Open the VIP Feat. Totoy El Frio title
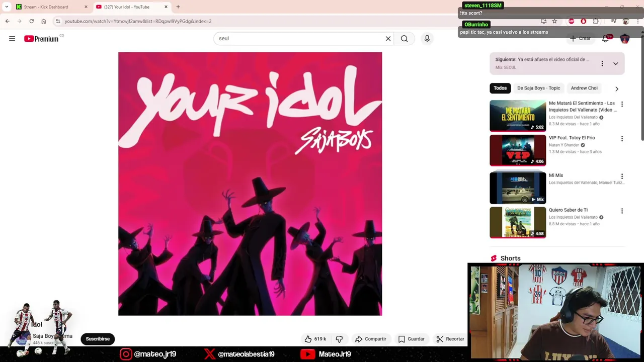644x362 pixels. (572, 138)
